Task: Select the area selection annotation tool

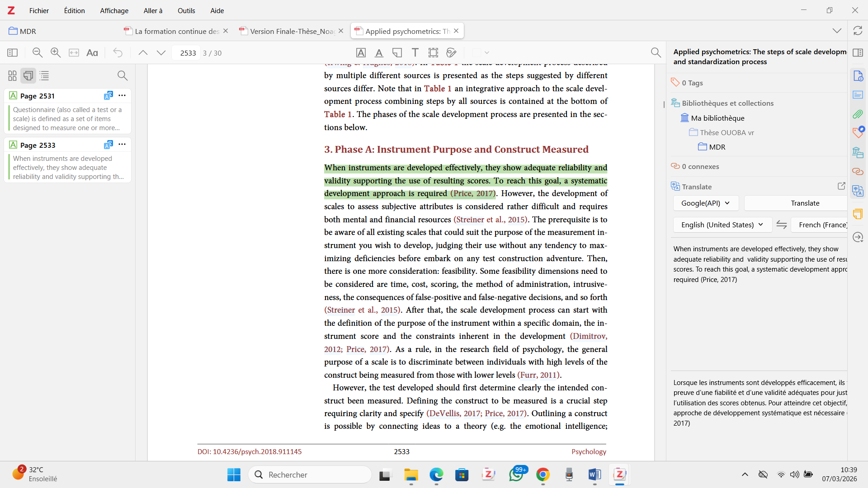Action: coord(433,53)
